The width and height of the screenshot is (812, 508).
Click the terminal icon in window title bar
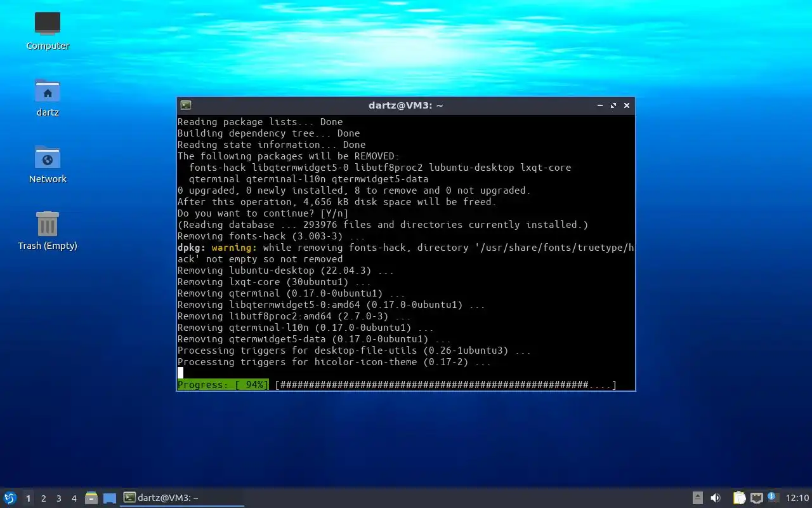pyautogui.click(x=185, y=105)
